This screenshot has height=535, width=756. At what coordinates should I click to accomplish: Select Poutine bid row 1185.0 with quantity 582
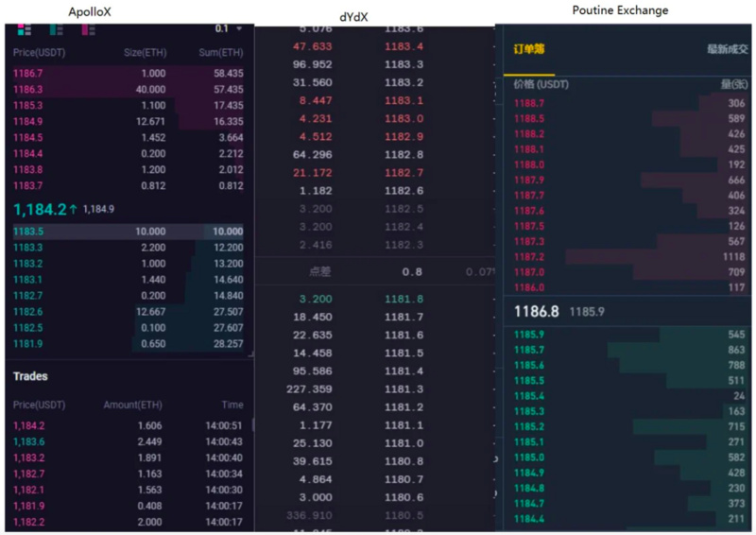click(x=629, y=457)
